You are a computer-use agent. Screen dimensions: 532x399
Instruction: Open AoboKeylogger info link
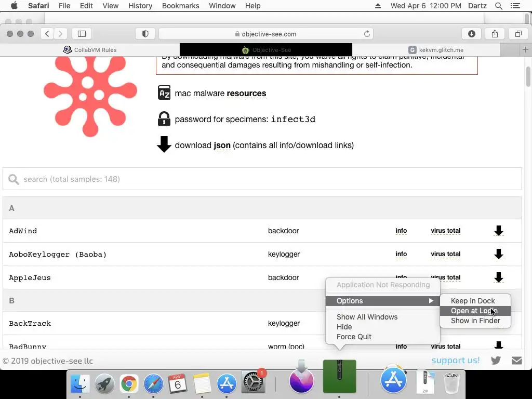pyautogui.click(x=401, y=254)
